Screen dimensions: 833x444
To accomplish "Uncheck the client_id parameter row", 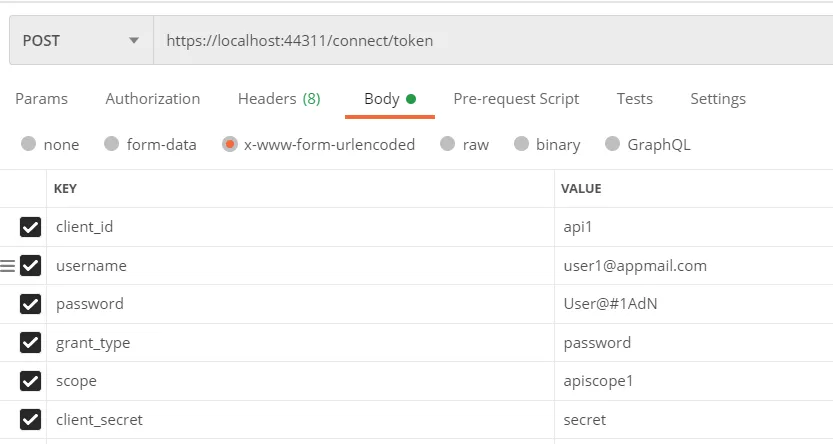I will click(30, 227).
